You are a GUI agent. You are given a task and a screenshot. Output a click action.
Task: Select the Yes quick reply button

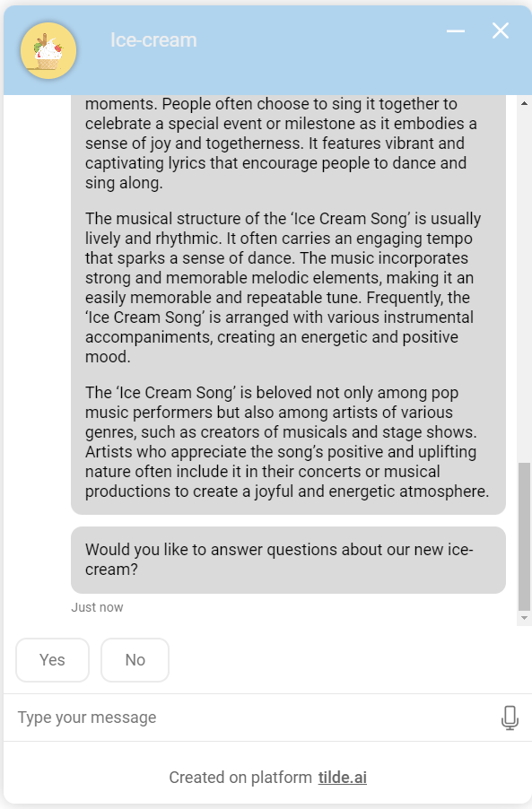pos(52,659)
